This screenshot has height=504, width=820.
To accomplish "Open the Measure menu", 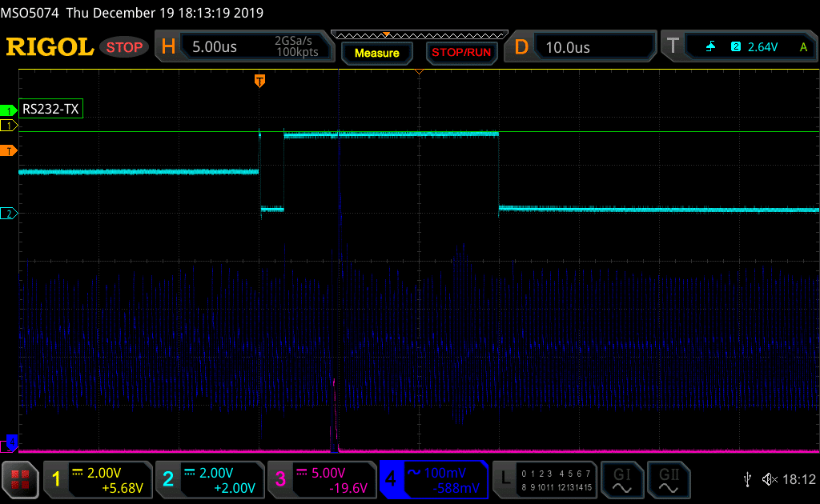I will (x=376, y=53).
